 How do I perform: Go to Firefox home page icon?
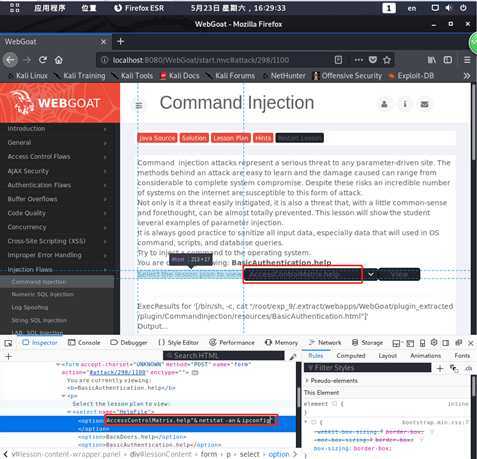click(59, 60)
